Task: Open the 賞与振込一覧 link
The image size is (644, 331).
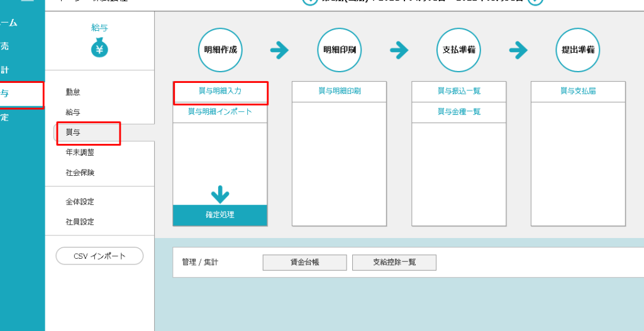Action: coord(458,91)
